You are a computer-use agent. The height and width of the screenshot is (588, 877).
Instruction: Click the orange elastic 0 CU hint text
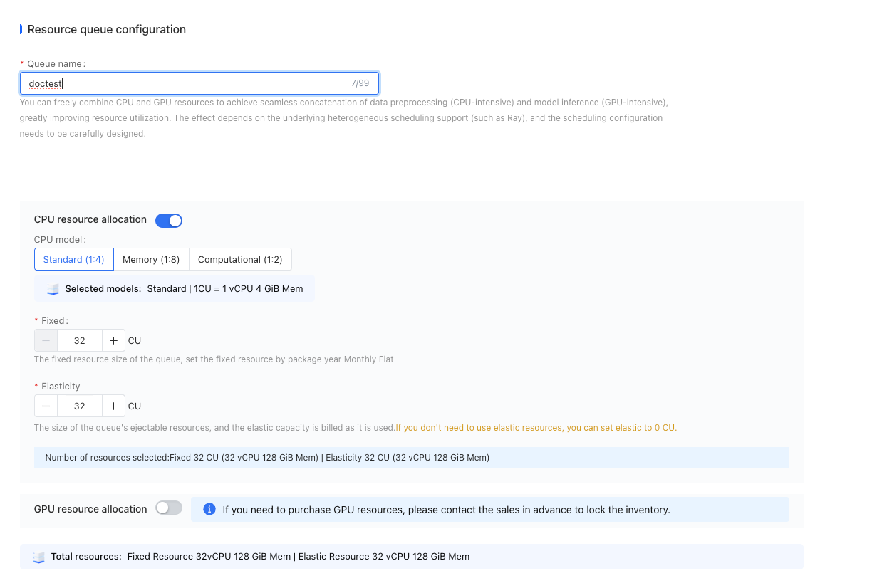click(x=536, y=428)
